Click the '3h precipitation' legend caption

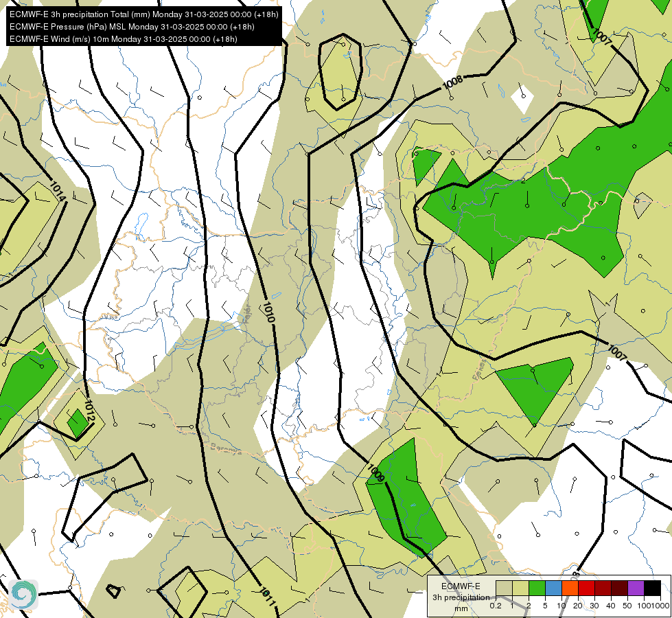(461, 597)
